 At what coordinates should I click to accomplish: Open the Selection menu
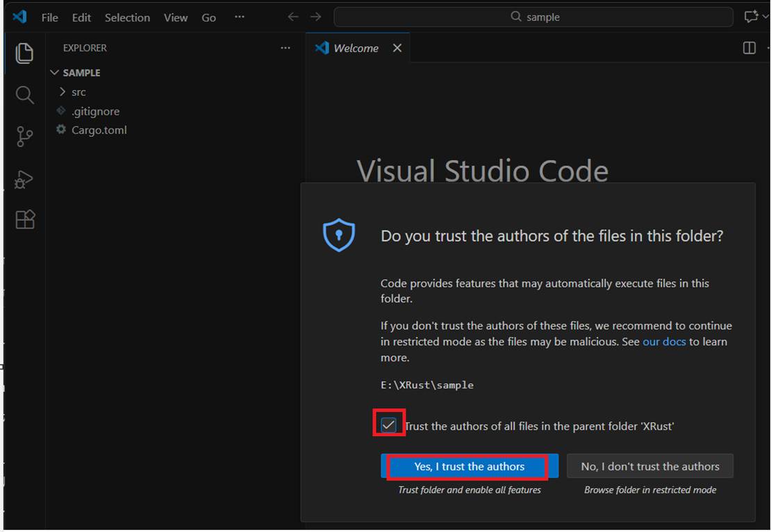[127, 17]
